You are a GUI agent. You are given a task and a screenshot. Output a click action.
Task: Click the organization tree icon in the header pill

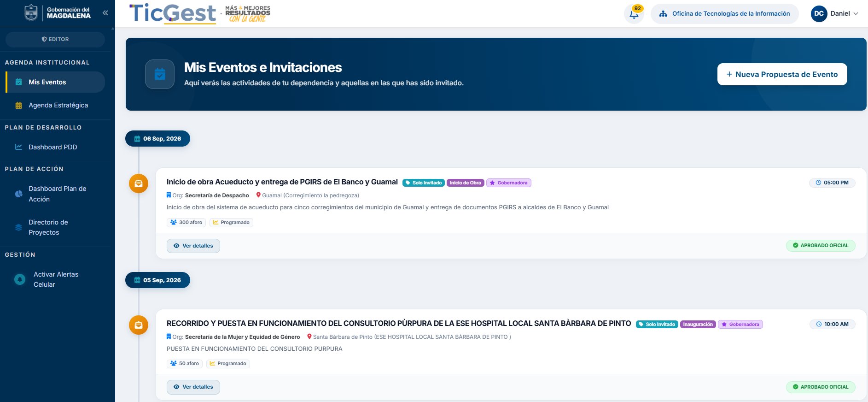[x=663, y=14]
